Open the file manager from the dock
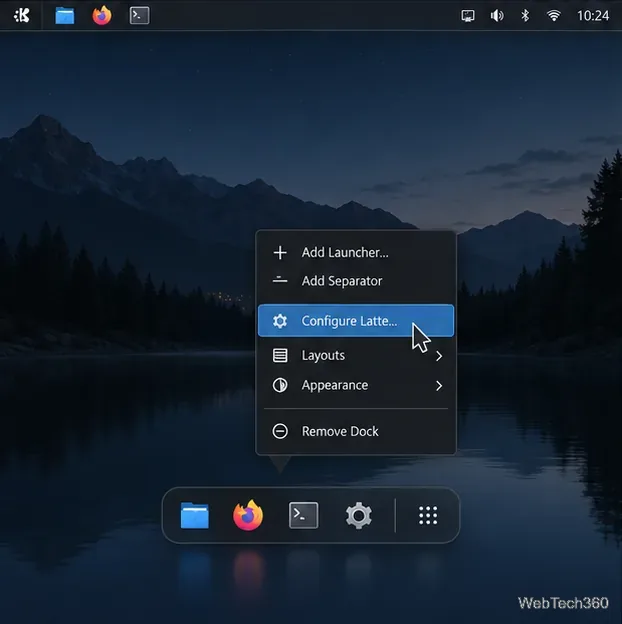This screenshot has height=624, width=622. coord(194,515)
